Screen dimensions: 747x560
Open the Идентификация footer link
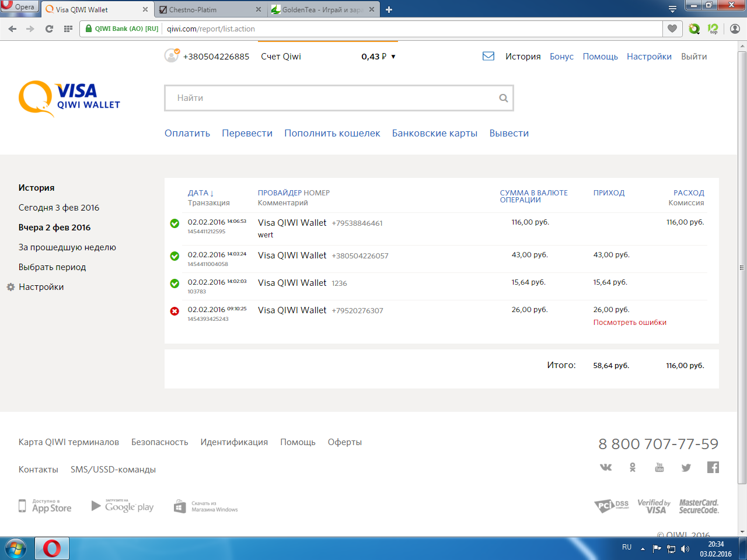coord(234,442)
